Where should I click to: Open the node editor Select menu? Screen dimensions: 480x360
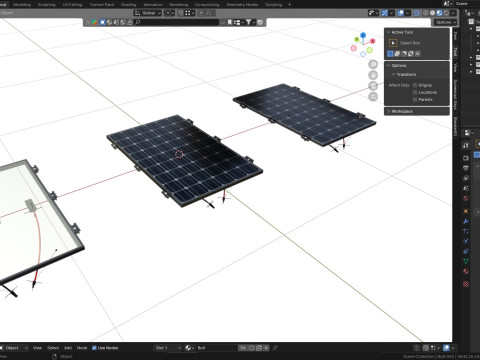53,348
